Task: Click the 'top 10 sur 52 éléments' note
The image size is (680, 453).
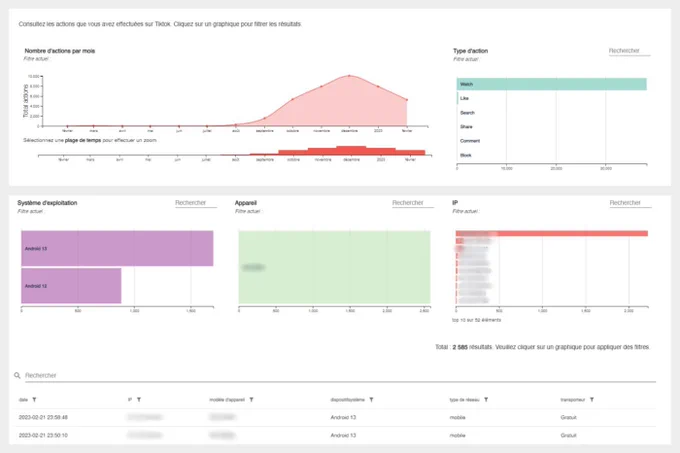Action: (x=477, y=320)
